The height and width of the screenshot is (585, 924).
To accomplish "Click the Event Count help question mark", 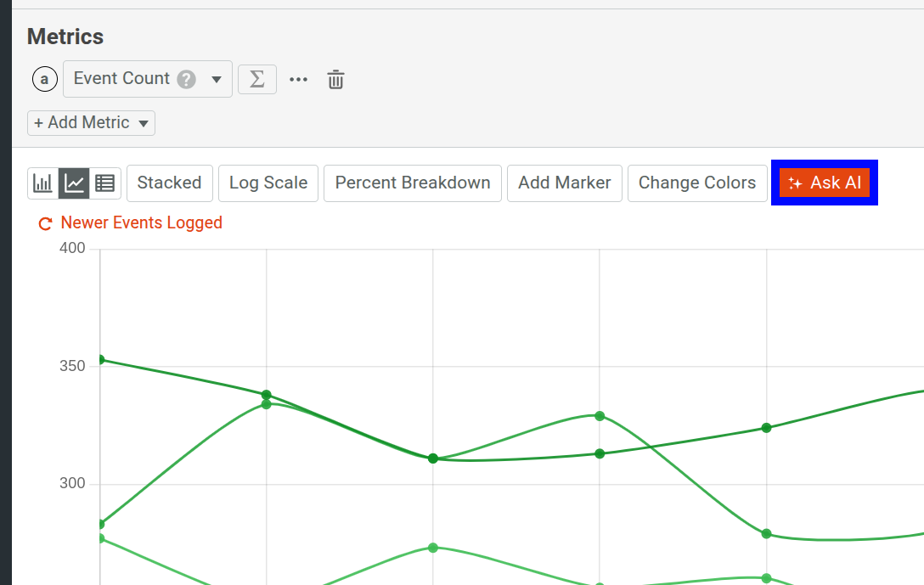I will 187,79.
